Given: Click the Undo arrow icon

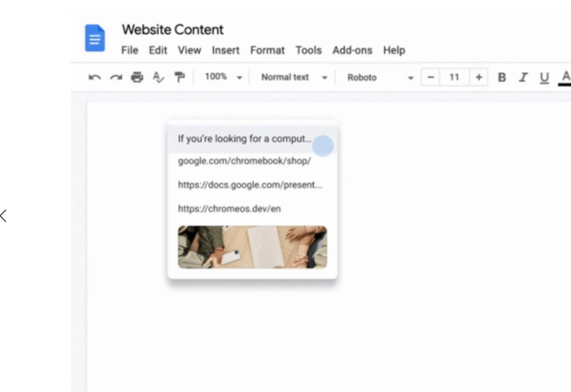Looking at the screenshot, I should (x=95, y=78).
